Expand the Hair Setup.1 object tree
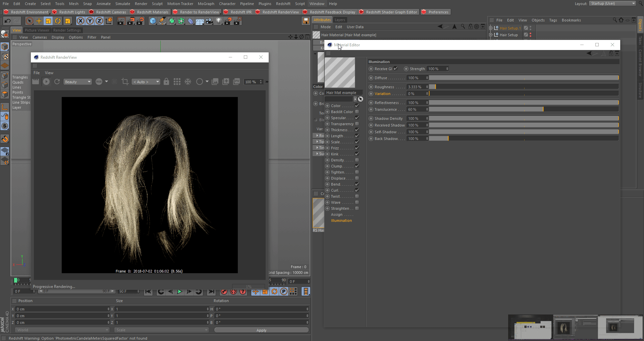This screenshot has height=341, width=644. pyautogui.click(x=491, y=28)
